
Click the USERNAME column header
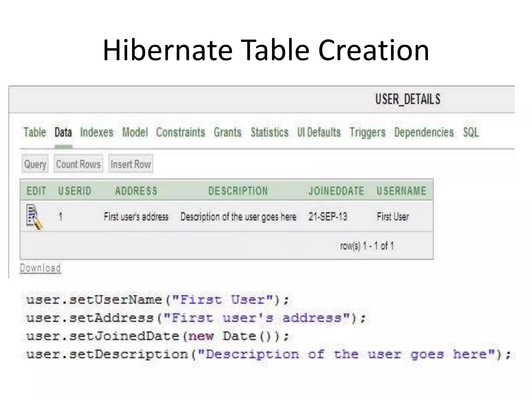tap(402, 191)
